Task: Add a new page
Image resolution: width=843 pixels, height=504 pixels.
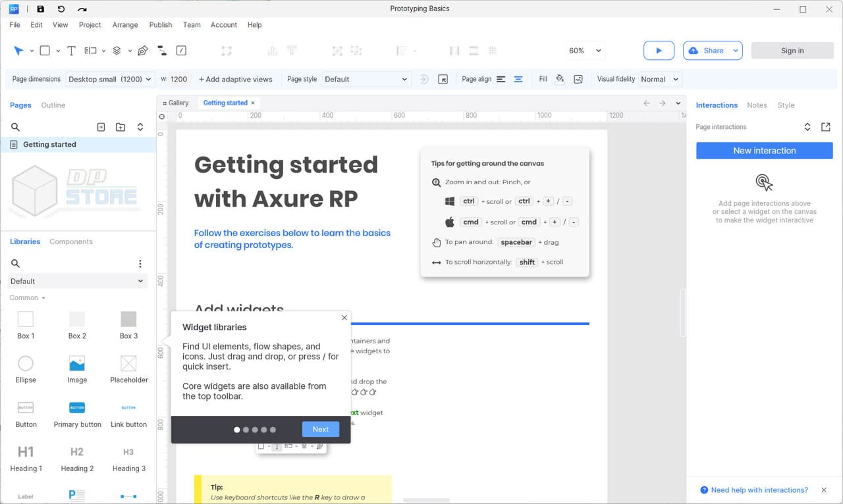Action: [101, 127]
